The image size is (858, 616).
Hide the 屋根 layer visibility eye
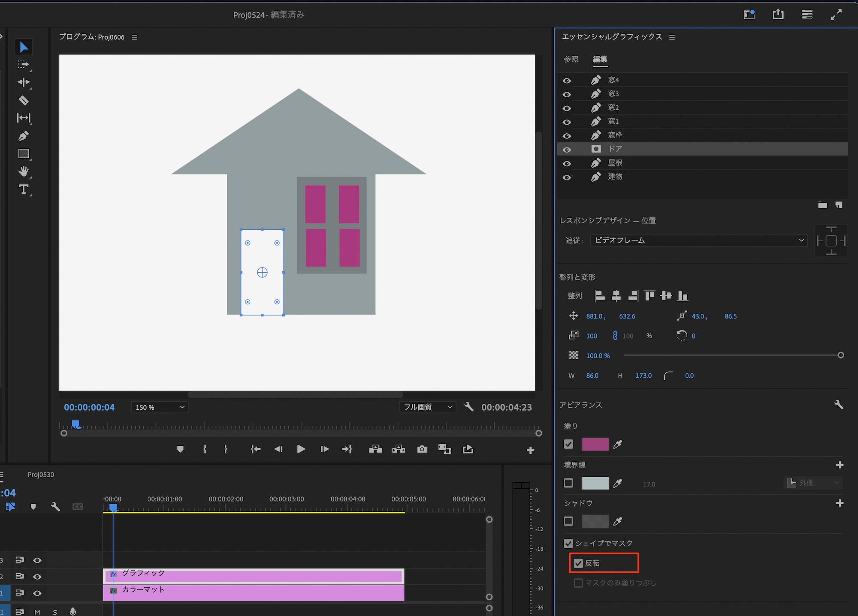pyautogui.click(x=567, y=163)
